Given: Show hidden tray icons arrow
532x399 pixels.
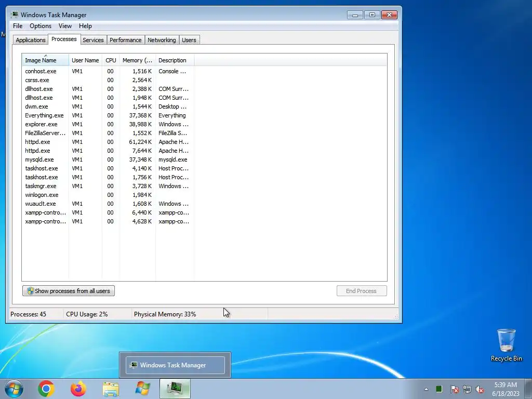Looking at the screenshot, I should pos(426,389).
